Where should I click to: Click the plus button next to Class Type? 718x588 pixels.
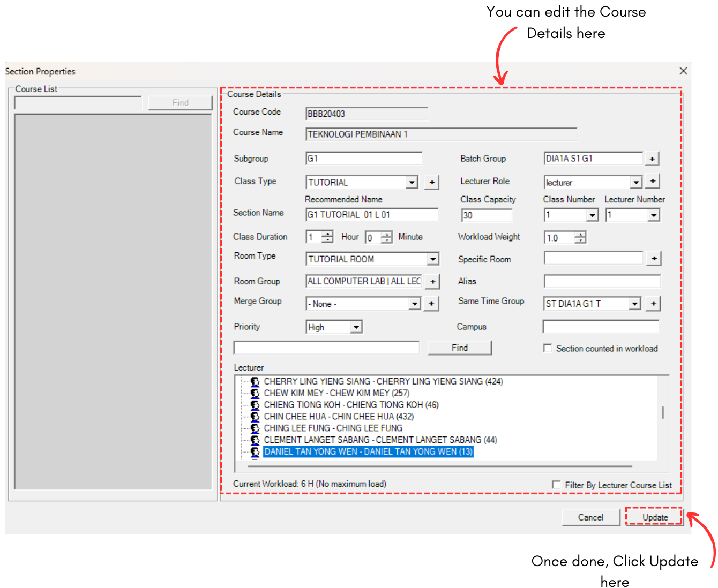[431, 183]
